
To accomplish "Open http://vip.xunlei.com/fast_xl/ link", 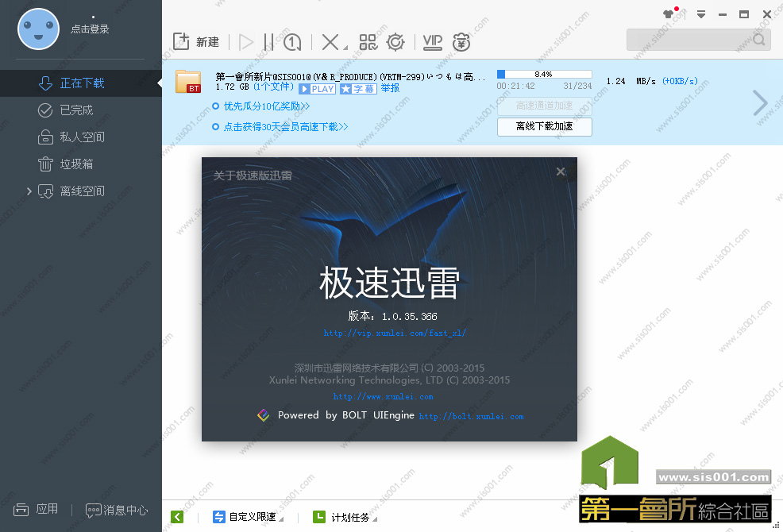I will click(x=395, y=333).
